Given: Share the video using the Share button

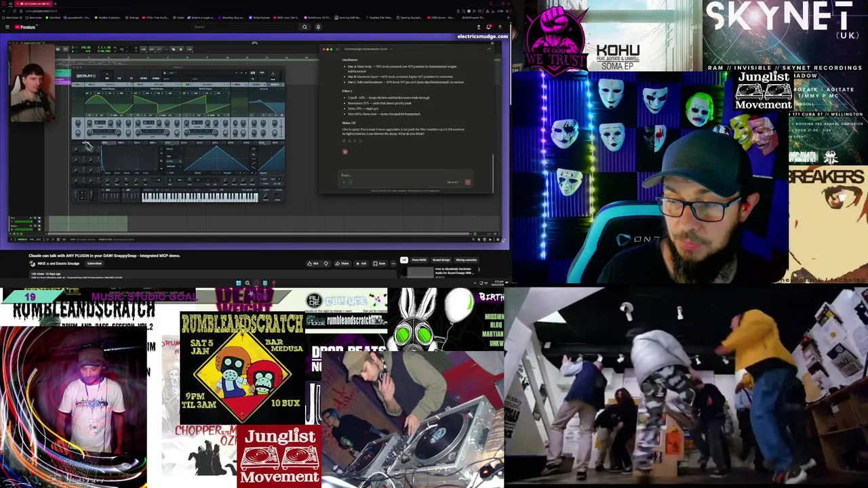Looking at the screenshot, I should coord(342,264).
